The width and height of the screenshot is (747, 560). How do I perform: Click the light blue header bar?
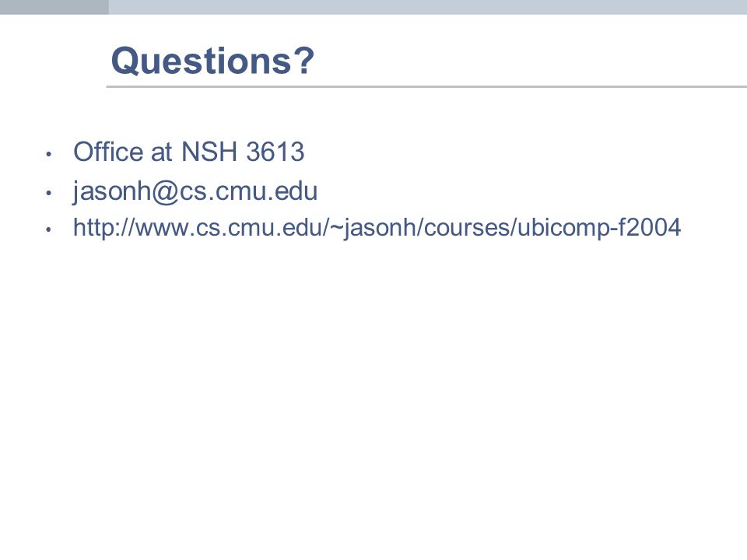428,7
